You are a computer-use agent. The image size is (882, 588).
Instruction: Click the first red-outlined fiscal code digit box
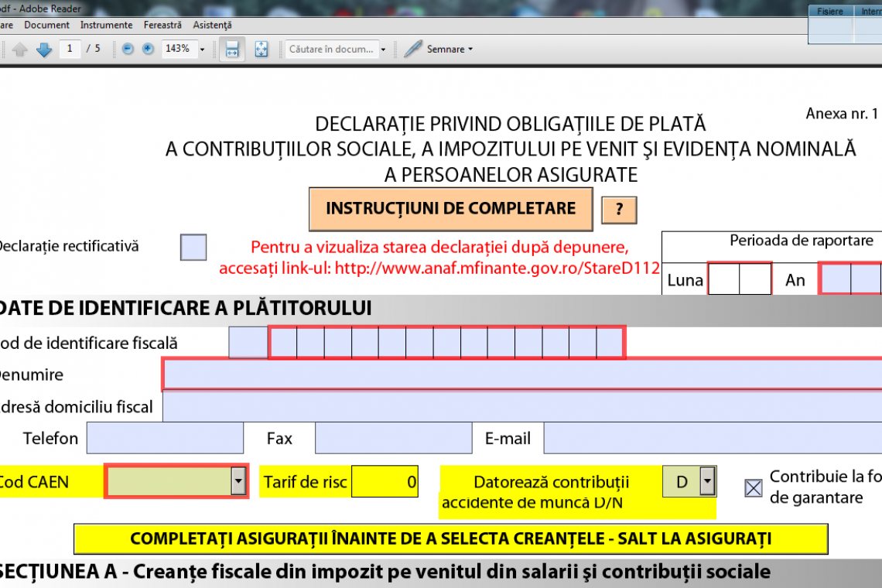point(283,342)
